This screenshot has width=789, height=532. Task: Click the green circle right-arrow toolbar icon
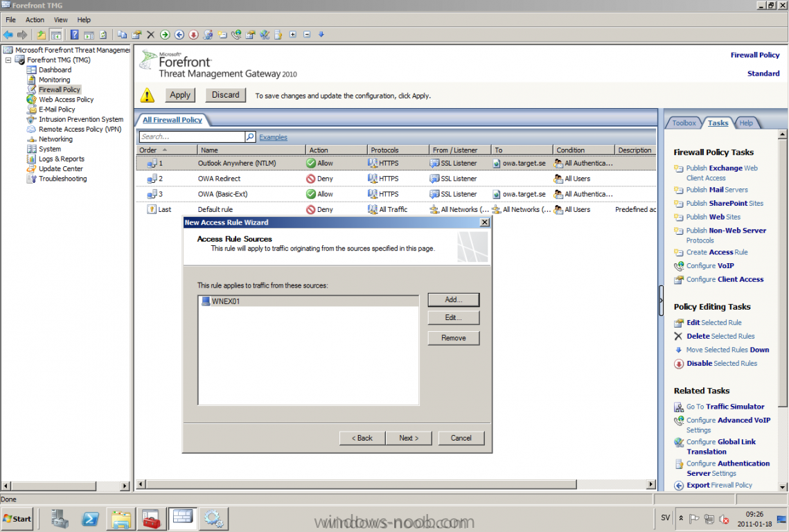point(165,35)
